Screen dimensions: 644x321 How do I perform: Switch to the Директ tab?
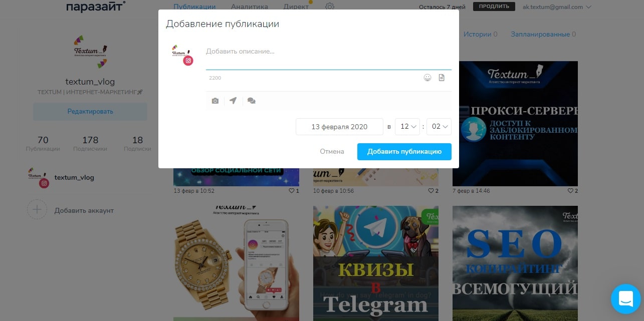(296, 7)
